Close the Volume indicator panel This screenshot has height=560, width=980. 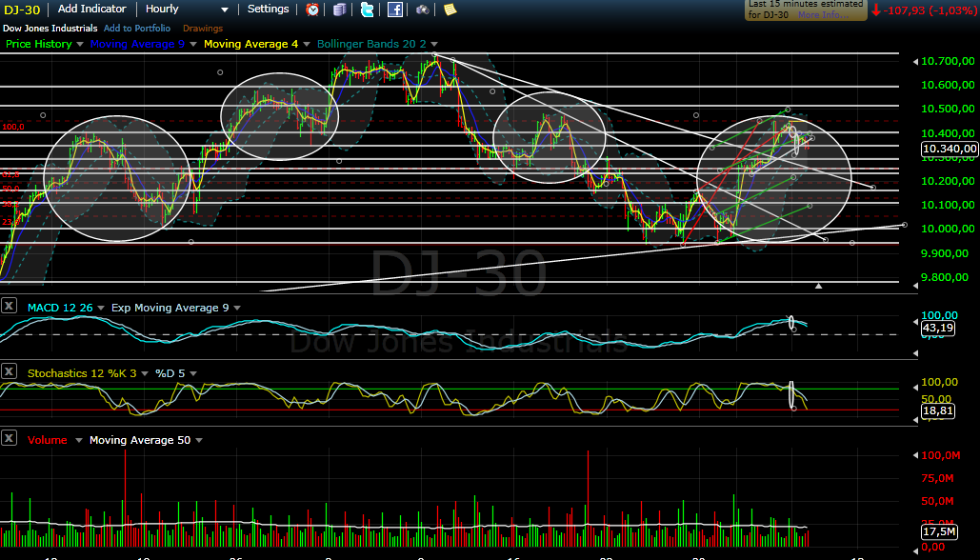[x=9, y=438]
